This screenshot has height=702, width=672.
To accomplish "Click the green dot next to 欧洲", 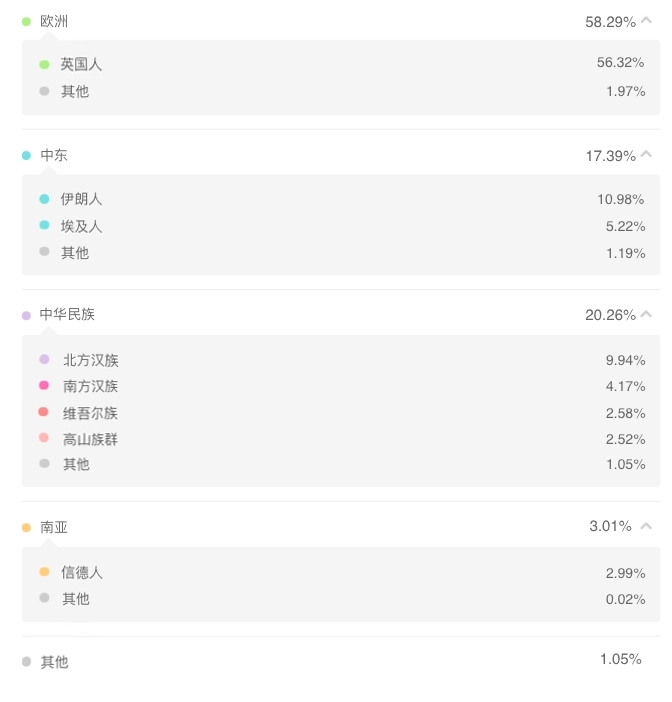I will 26,21.
